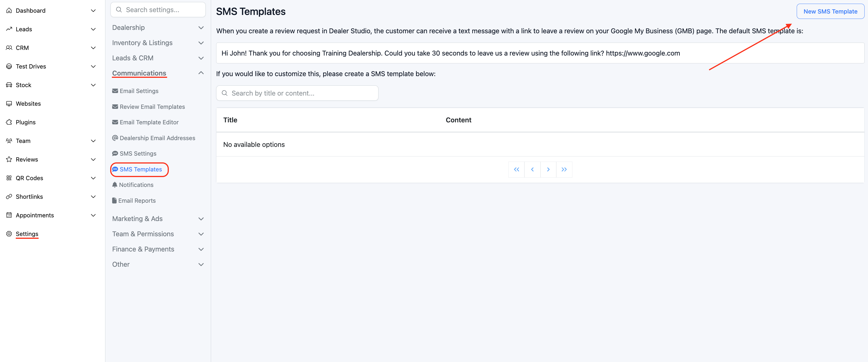Open Review Email Templates page
The height and width of the screenshot is (362, 868).
152,107
